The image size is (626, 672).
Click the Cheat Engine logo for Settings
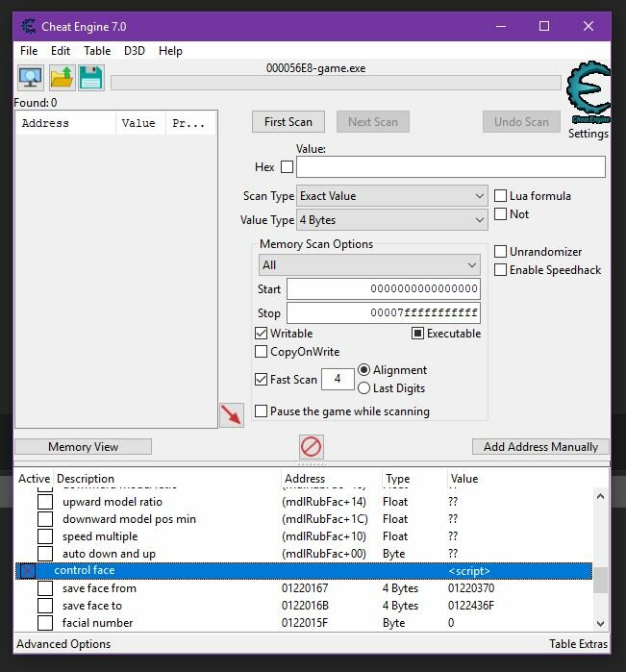click(588, 92)
